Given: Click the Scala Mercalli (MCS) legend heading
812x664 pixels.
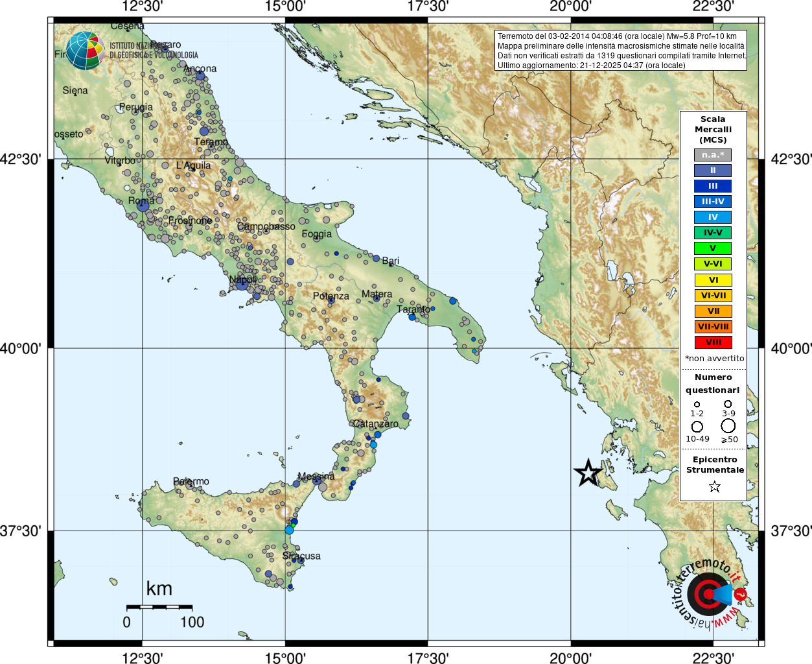Looking at the screenshot, I should 713,130.
